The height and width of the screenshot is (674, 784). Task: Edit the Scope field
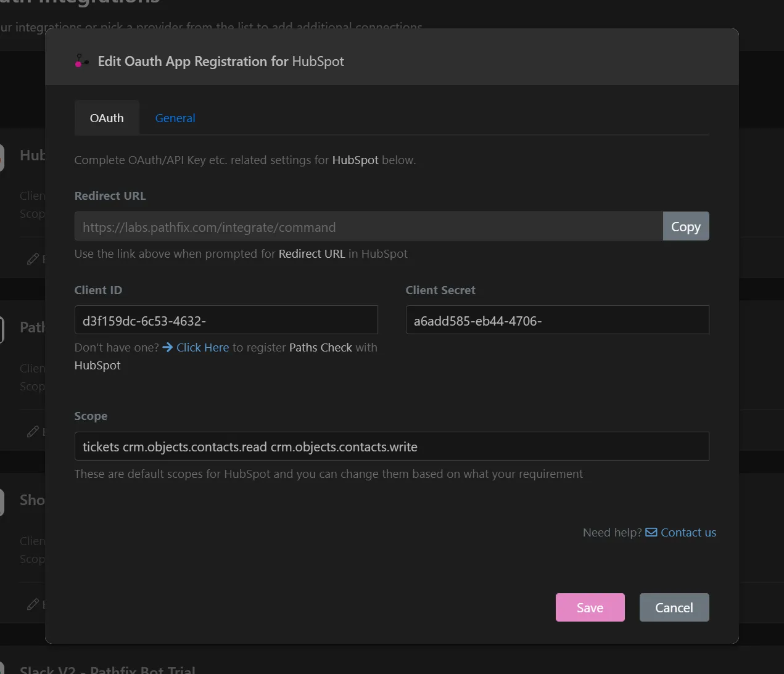coord(392,446)
